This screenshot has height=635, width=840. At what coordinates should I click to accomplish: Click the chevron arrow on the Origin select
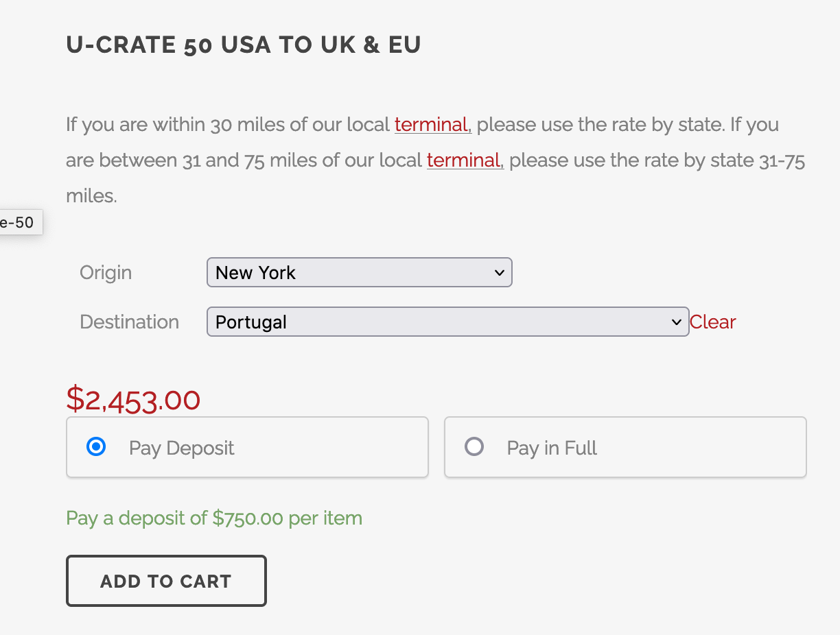[x=499, y=273]
